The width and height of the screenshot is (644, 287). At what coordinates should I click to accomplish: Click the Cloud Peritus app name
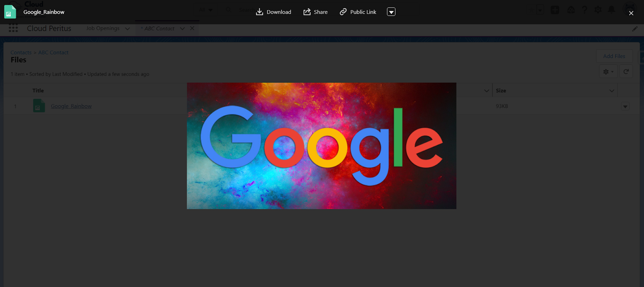pos(49,28)
